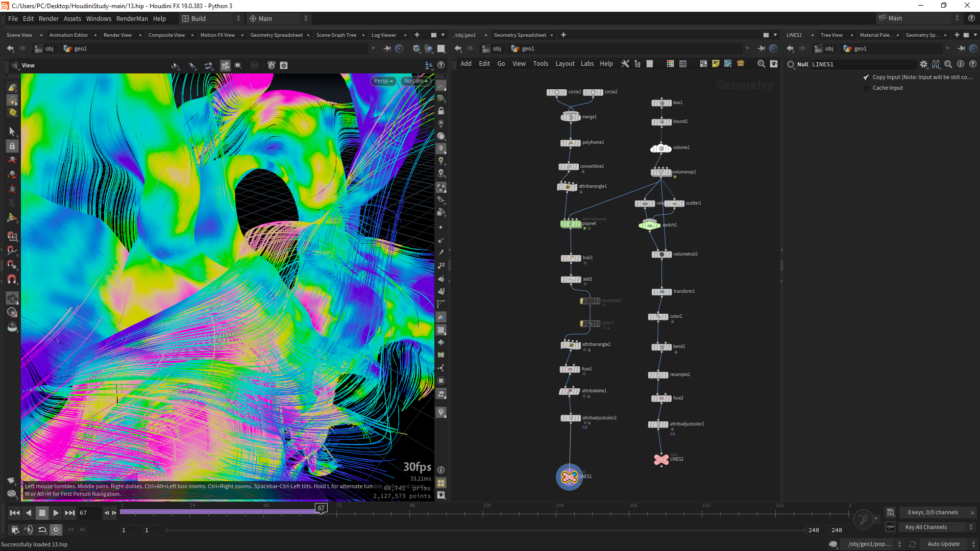Click the current frame field showing 67

[89, 513]
